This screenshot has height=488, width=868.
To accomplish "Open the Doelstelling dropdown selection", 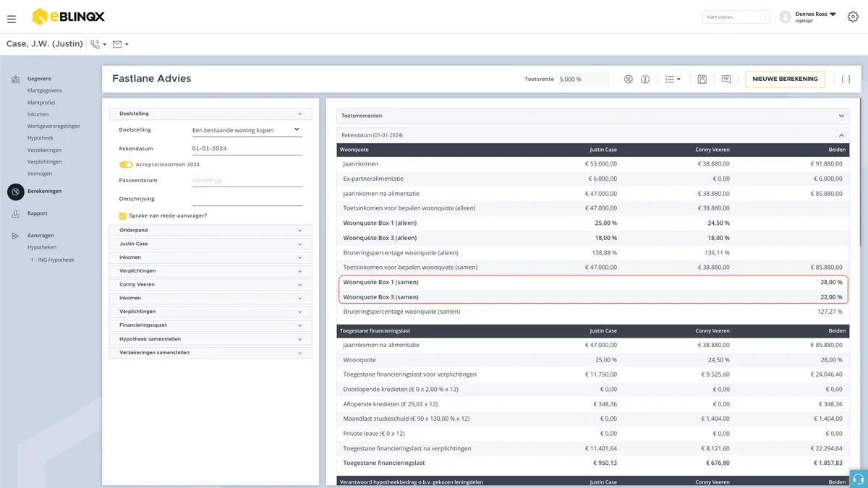I will pyautogui.click(x=247, y=130).
